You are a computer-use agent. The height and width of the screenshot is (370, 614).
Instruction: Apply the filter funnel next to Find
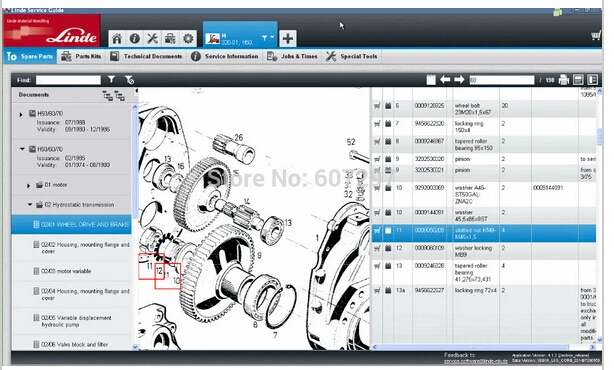click(x=112, y=79)
